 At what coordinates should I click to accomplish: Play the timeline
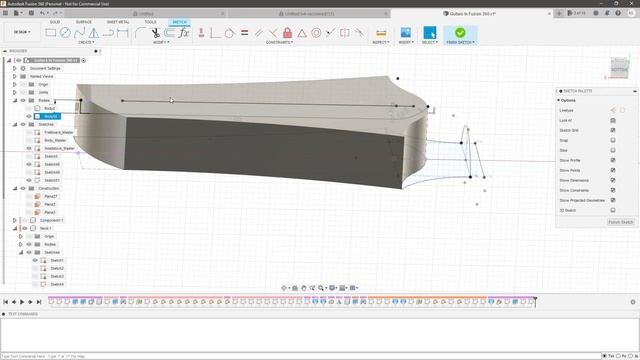(22, 302)
